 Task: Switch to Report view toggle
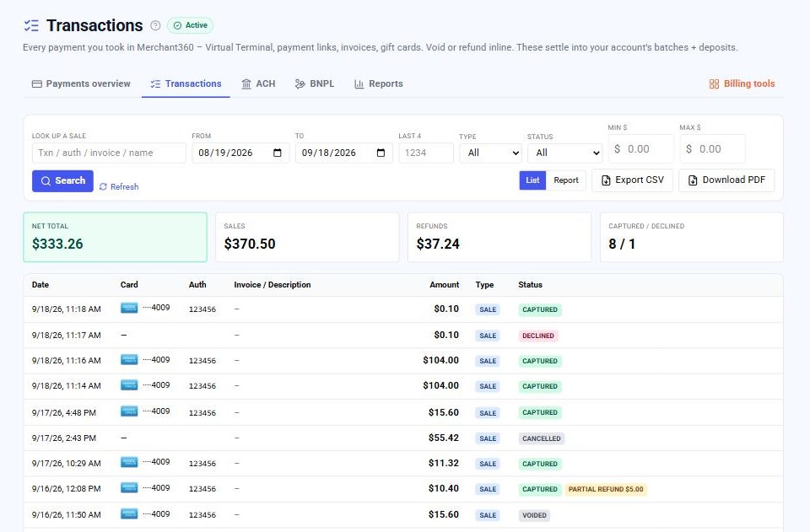(x=565, y=180)
